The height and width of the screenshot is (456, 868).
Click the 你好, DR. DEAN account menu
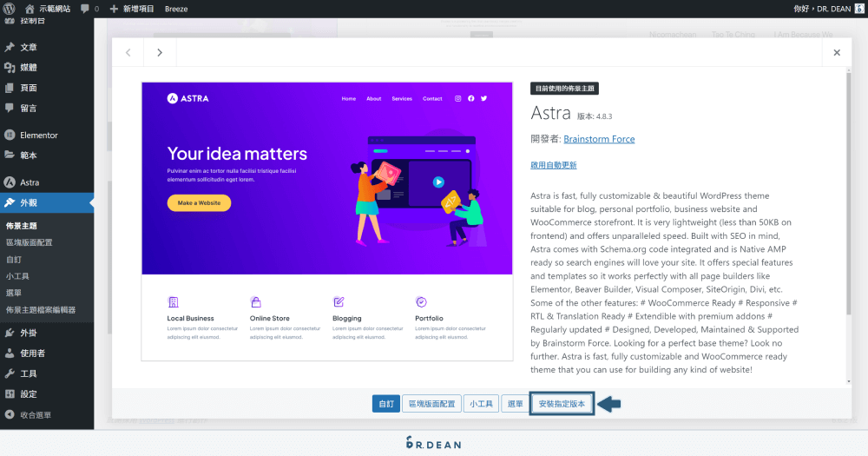(822, 9)
